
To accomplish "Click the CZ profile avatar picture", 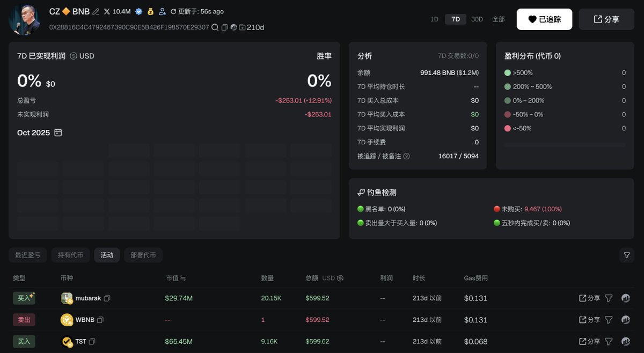I will pos(24,20).
